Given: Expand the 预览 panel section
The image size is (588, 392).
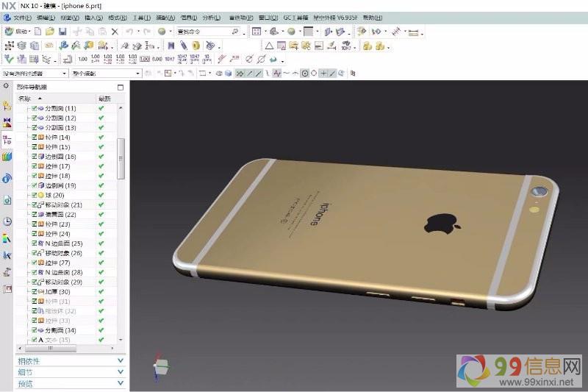Looking at the screenshot, I should pyautogui.click(x=71, y=383).
